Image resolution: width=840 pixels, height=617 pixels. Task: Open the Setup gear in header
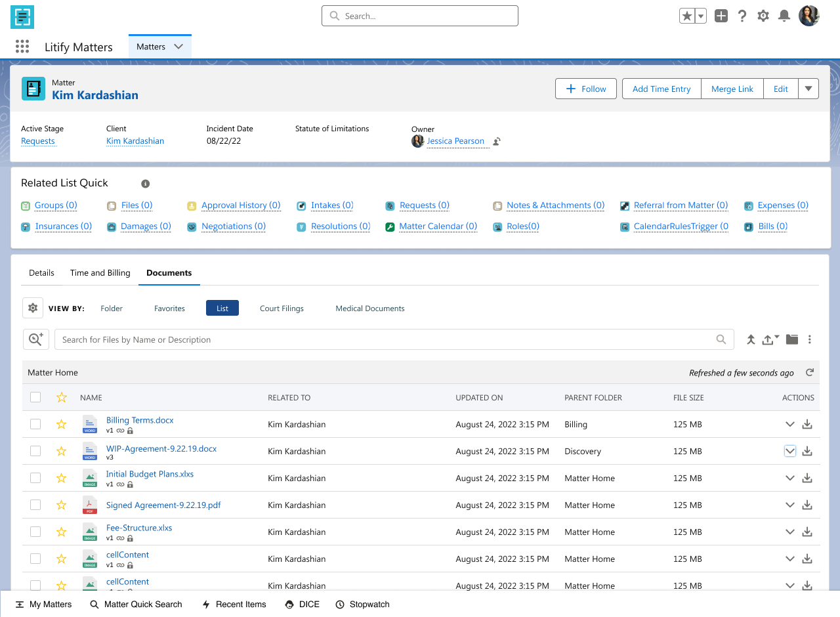tap(763, 16)
